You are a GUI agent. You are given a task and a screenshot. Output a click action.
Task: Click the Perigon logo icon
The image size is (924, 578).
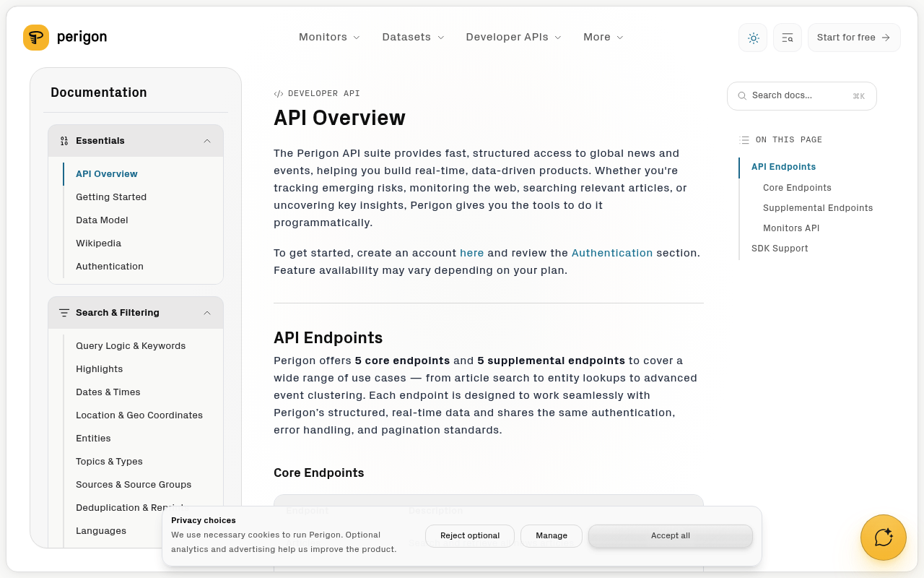(x=36, y=38)
